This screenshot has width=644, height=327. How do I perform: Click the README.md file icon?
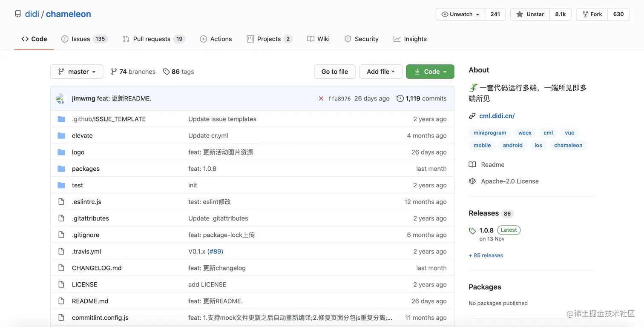(61, 301)
